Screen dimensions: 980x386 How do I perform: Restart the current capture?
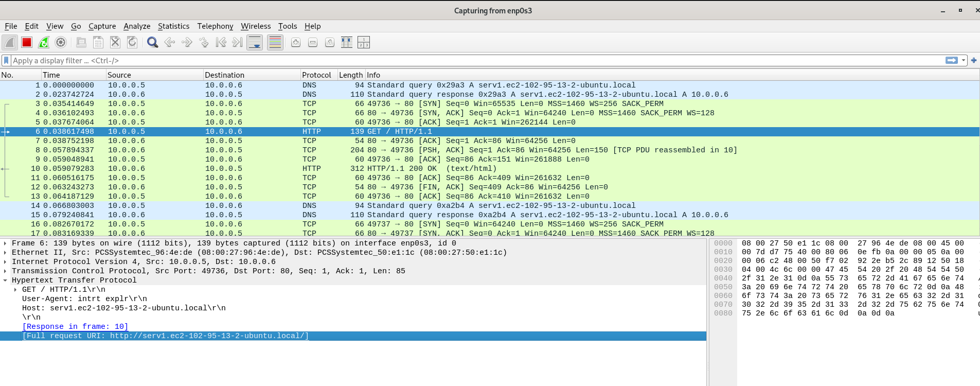tap(44, 42)
